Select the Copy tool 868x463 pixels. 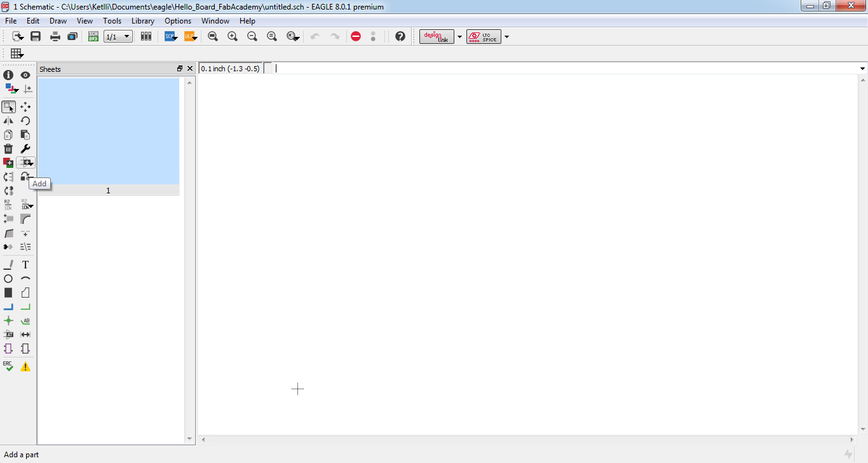[x=8, y=135]
